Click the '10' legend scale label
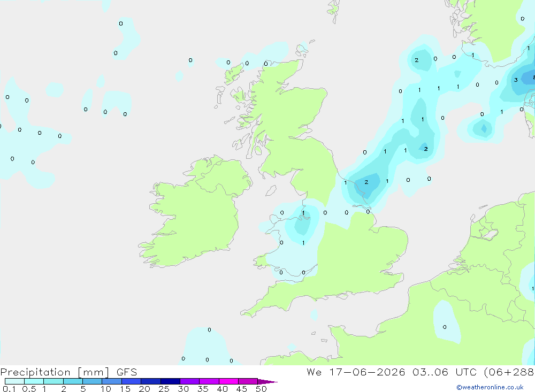 pyautogui.click(x=106, y=389)
